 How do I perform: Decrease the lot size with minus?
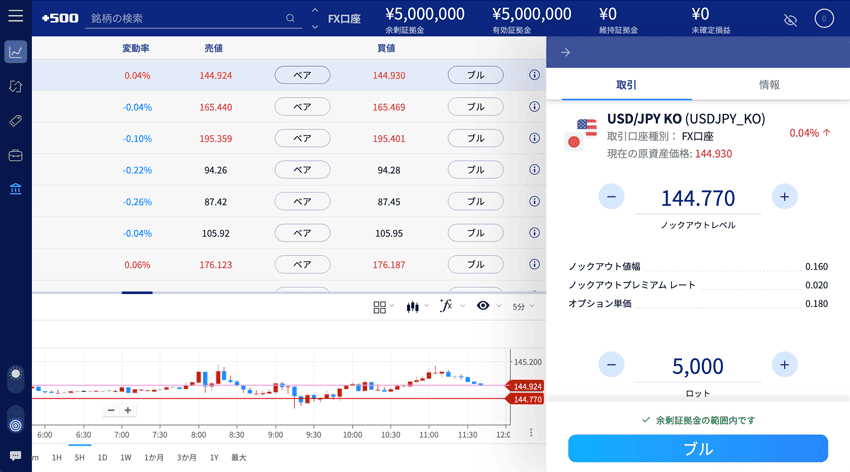click(x=611, y=365)
